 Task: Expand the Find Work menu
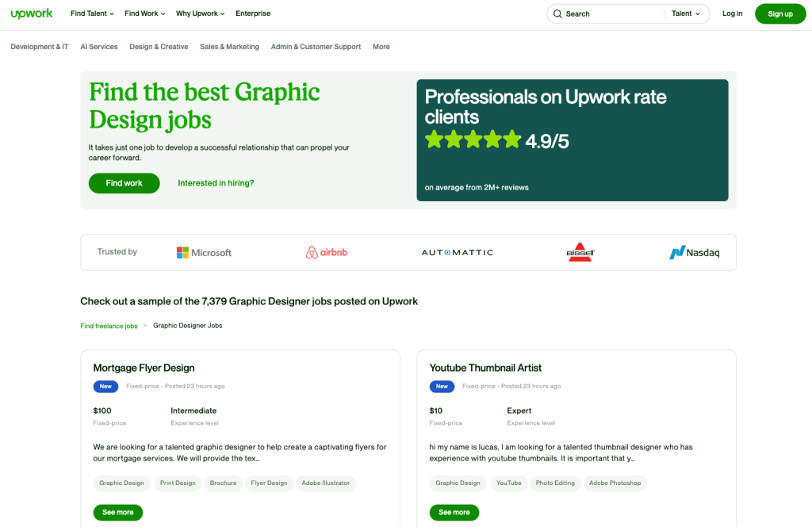[145, 13]
